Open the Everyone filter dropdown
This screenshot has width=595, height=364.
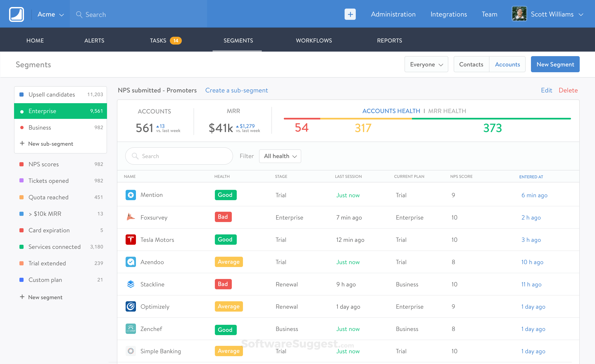(426, 64)
